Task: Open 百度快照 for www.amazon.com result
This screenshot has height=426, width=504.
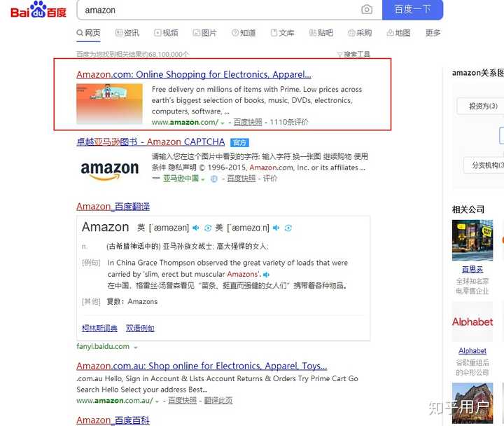Action: click(248, 123)
